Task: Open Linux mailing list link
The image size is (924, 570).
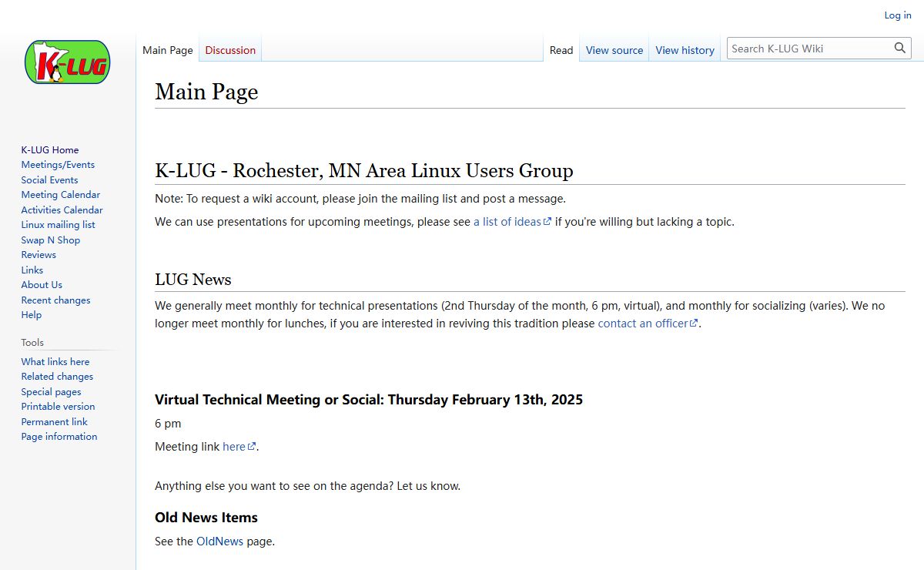Action: pos(59,224)
